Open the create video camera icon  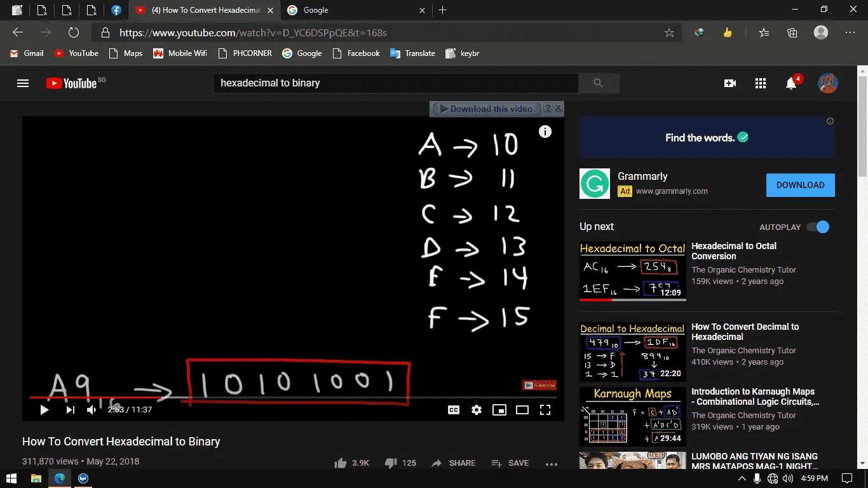(730, 83)
